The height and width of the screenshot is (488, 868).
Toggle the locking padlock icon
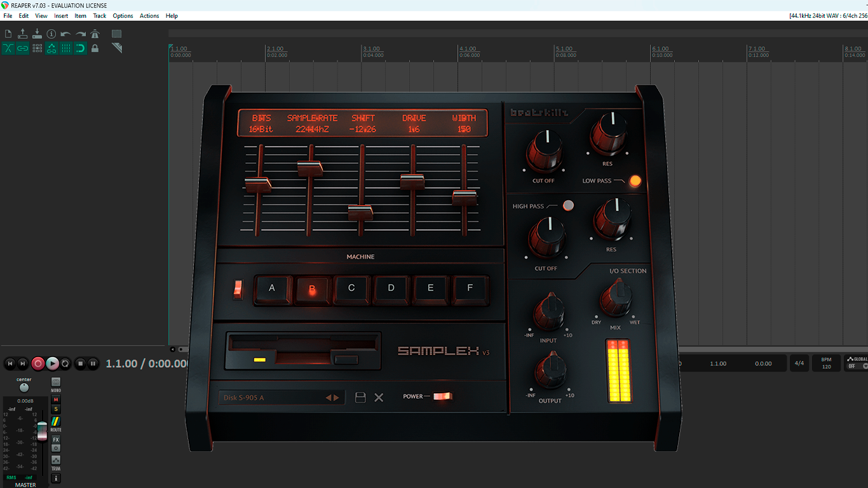click(95, 48)
